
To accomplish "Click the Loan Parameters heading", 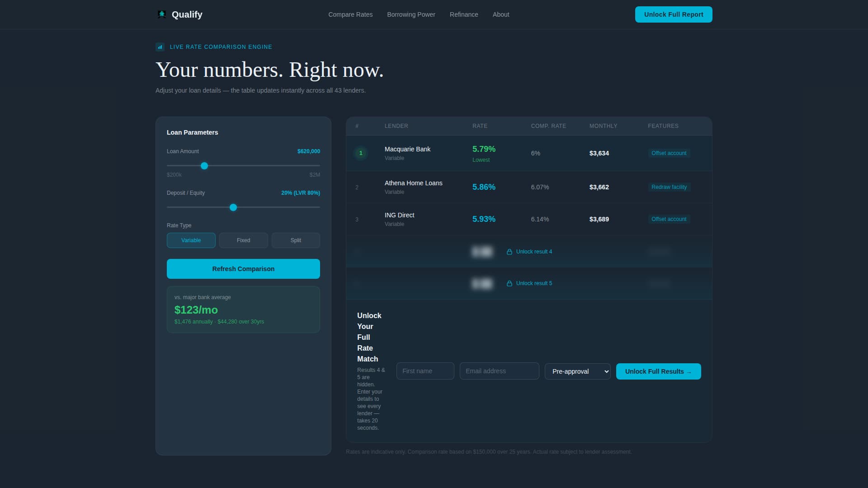I will 192,132.
